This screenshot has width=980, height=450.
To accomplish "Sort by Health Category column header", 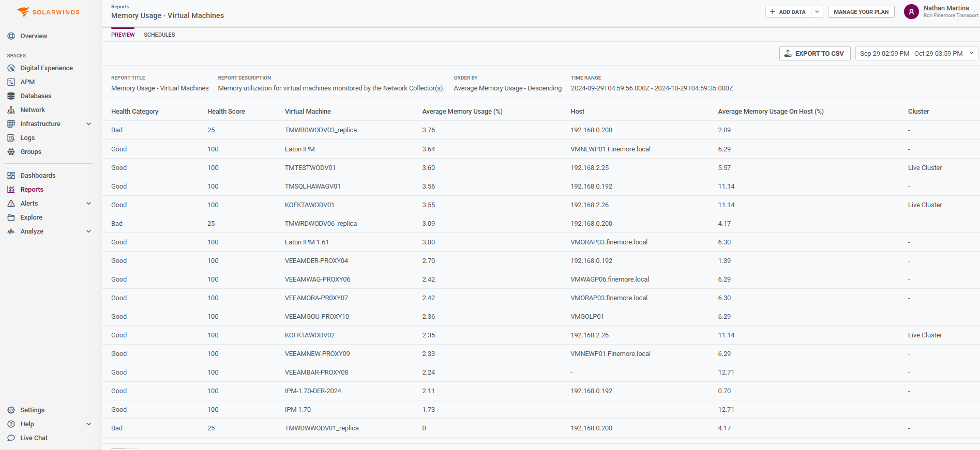I will point(134,112).
